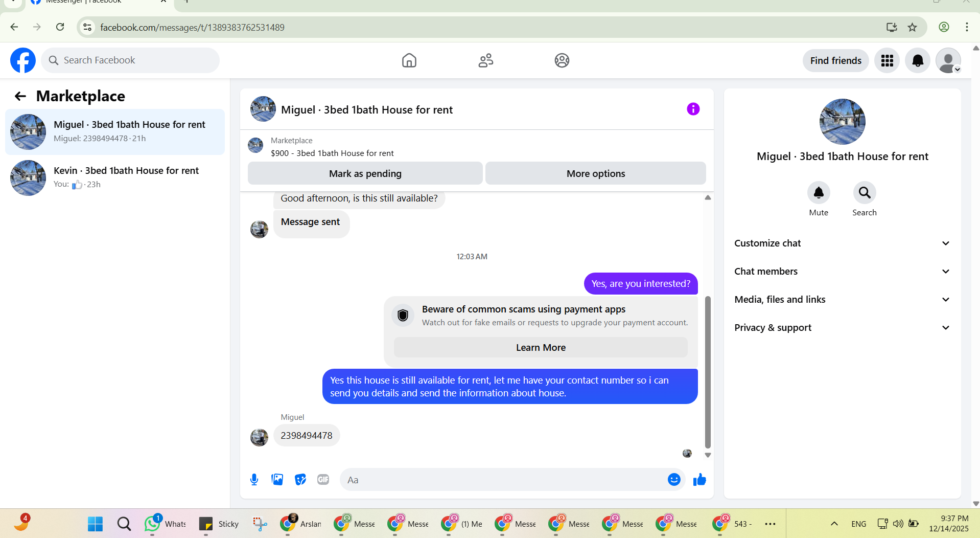980x538 pixels.
Task: Click Learn More about scams
Action: click(x=541, y=348)
